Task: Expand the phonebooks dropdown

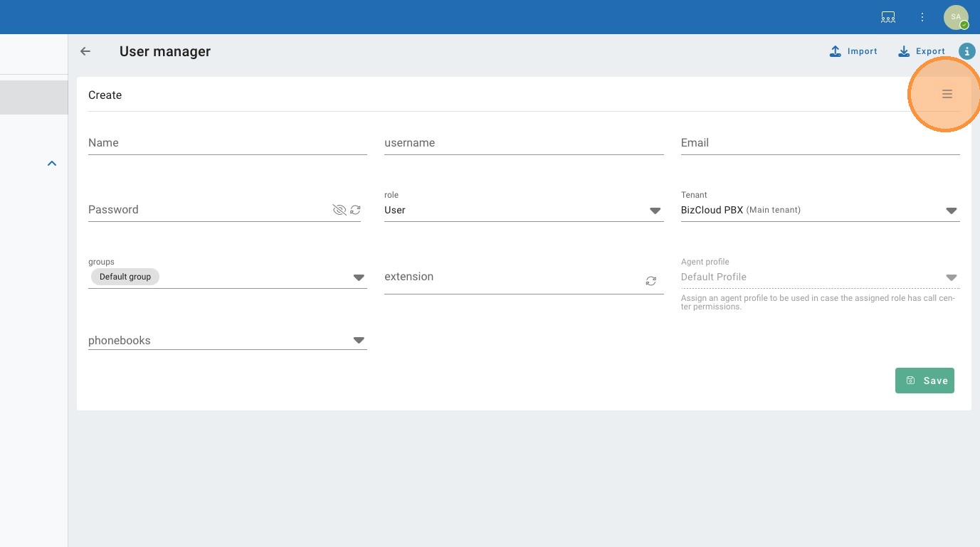Action: click(359, 341)
